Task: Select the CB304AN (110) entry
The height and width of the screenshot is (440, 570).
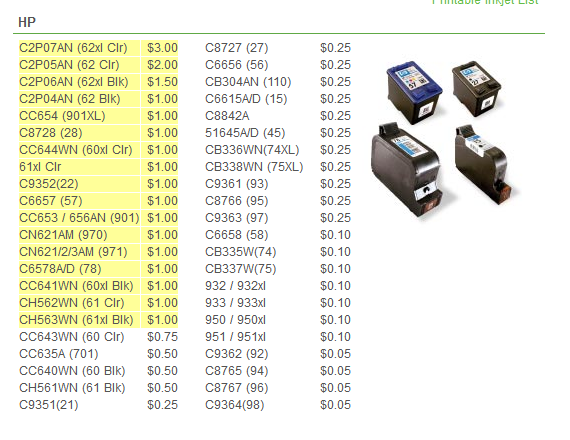Action: 248,82
